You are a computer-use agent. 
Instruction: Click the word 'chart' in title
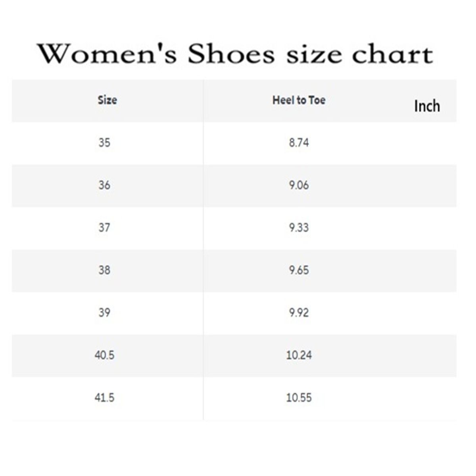pyautogui.click(x=392, y=54)
